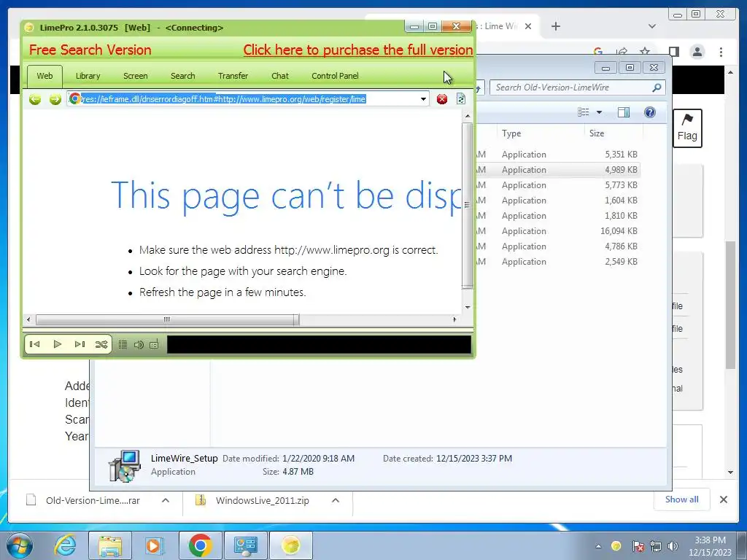Bookmark page with the star icon
747x560 pixels.
pos(645,52)
